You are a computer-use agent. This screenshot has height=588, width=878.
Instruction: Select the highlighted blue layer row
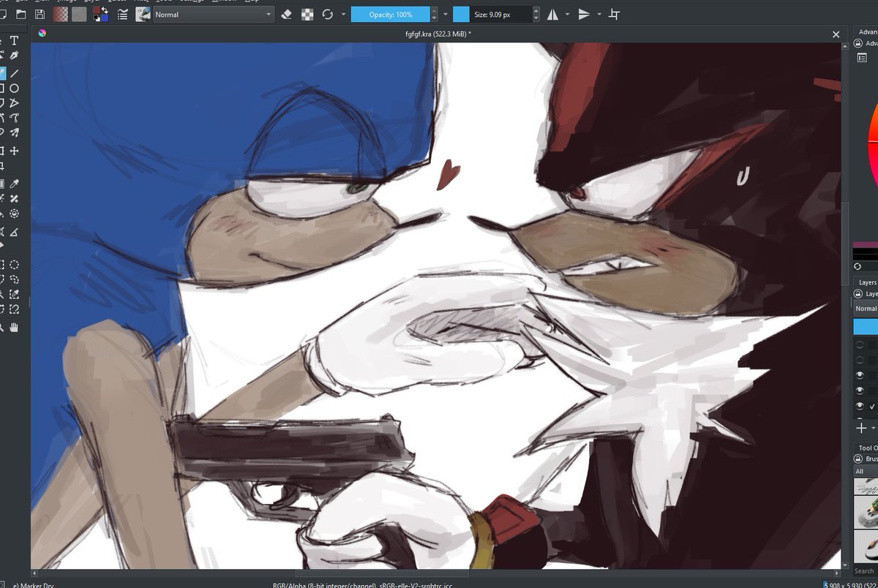coord(866,327)
